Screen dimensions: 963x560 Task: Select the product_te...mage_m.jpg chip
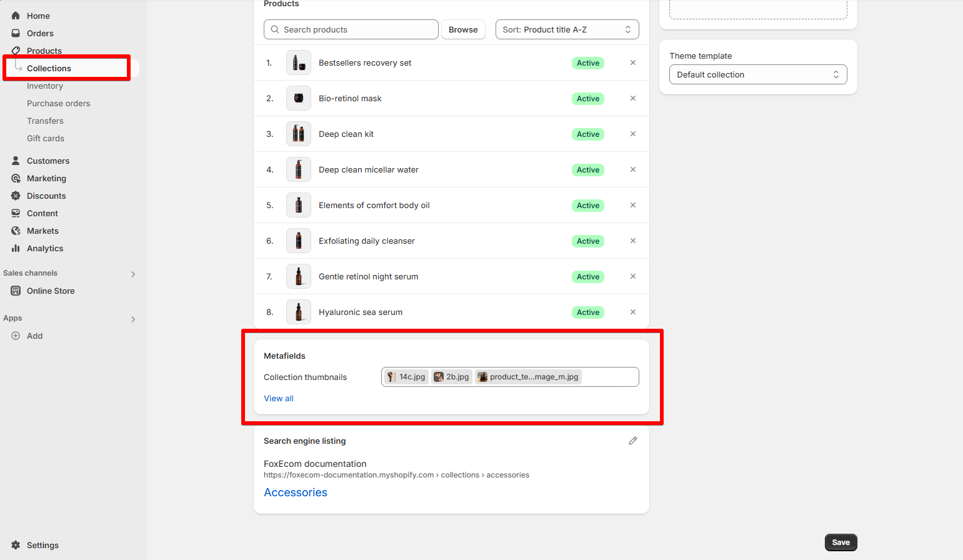[528, 377]
